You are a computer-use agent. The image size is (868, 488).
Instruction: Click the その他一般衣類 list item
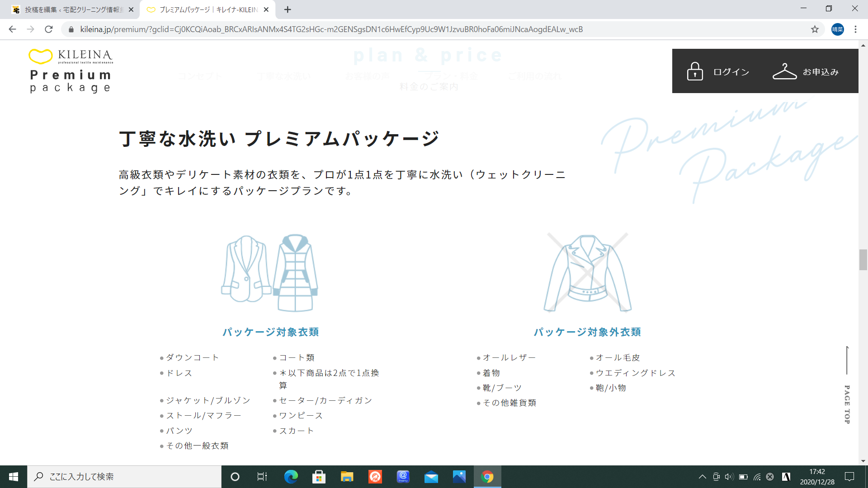tap(197, 446)
